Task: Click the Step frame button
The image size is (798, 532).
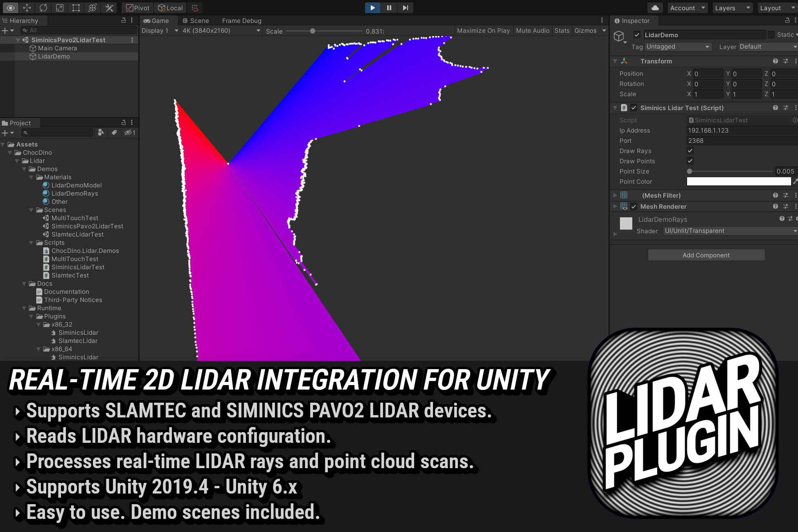Action: tap(405, 8)
